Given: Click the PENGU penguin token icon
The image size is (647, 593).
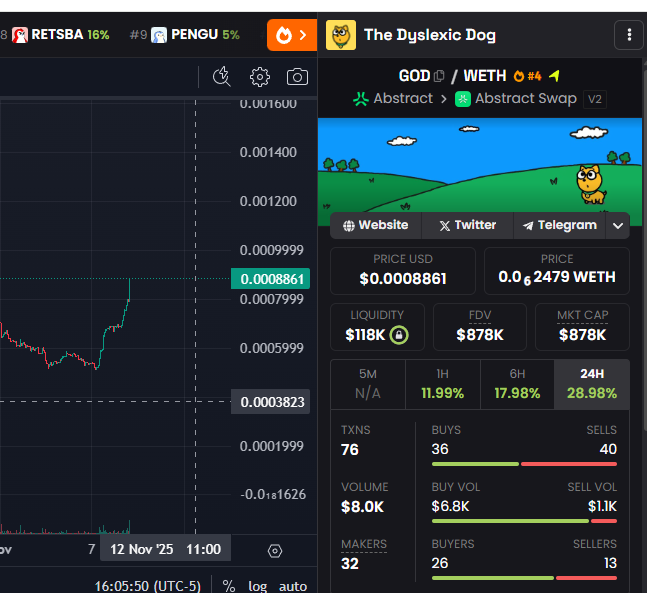Looking at the screenshot, I should tap(159, 35).
